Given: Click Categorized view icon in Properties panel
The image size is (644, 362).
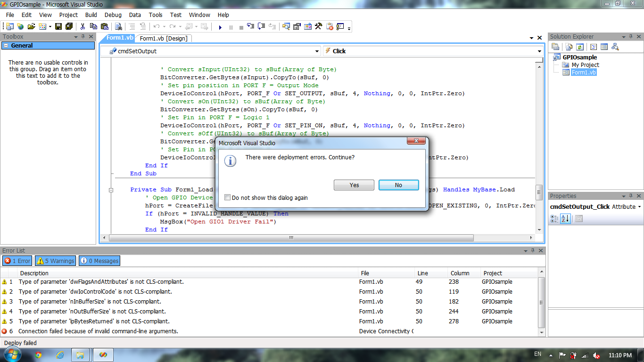Looking at the screenshot, I should tap(554, 219).
